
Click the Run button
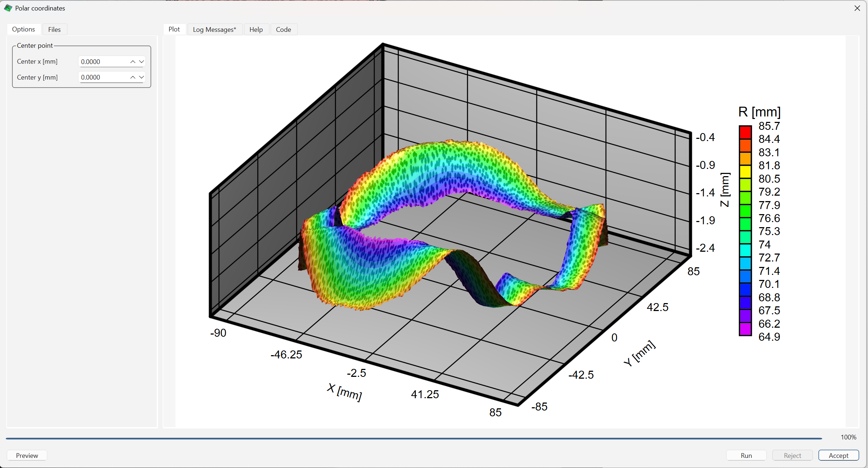click(746, 455)
